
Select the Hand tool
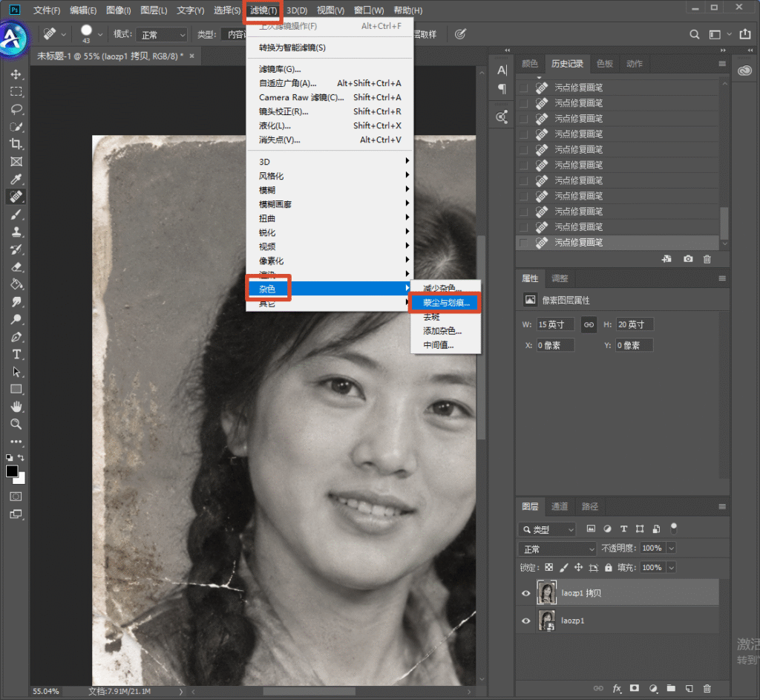(16, 407)
